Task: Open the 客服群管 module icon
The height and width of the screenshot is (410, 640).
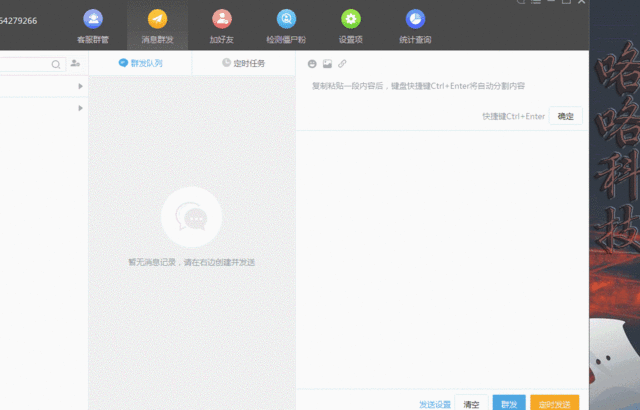Action: [92, 19]
